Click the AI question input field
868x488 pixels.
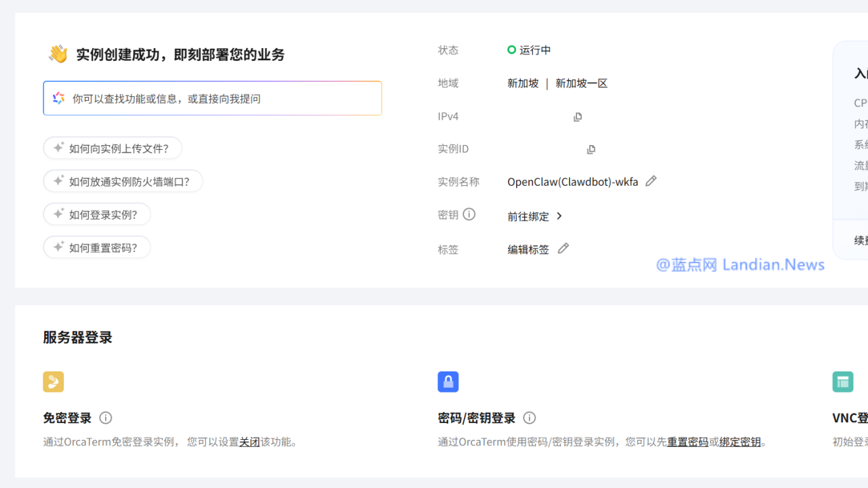coord(203,98)
